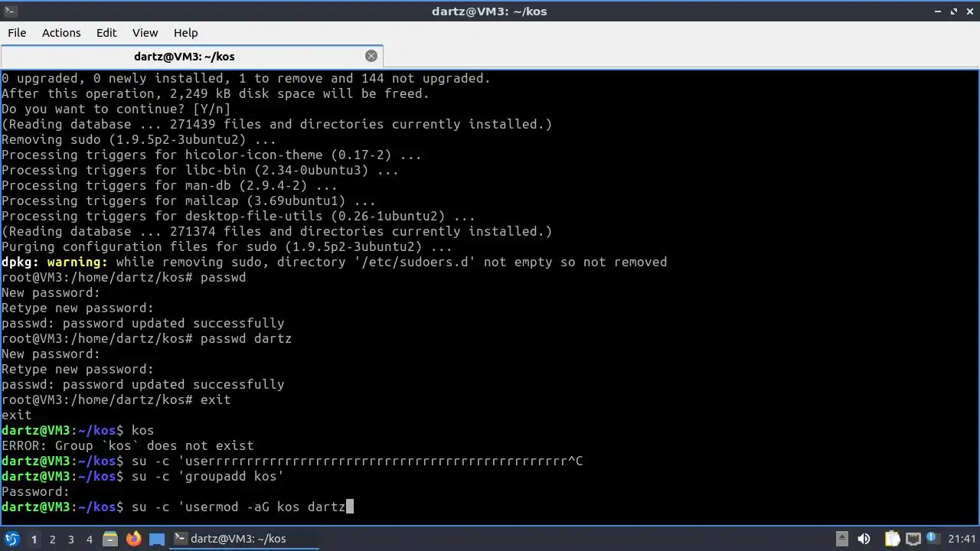This screenshot has height=551, width=980.
Task: Click the 21:41 panel clock
Action: pos(962,539)
